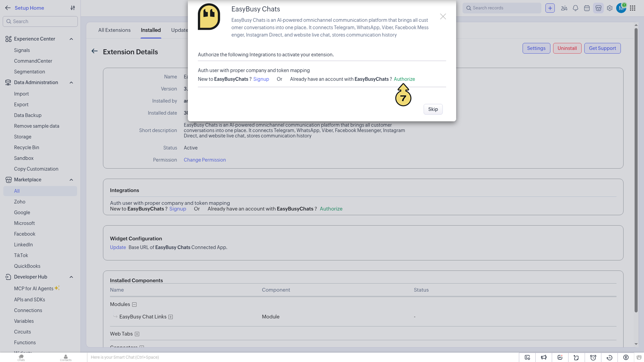Focus the Search records field
The height and width of the screenshot is (362, 644).
click(502, 8)
